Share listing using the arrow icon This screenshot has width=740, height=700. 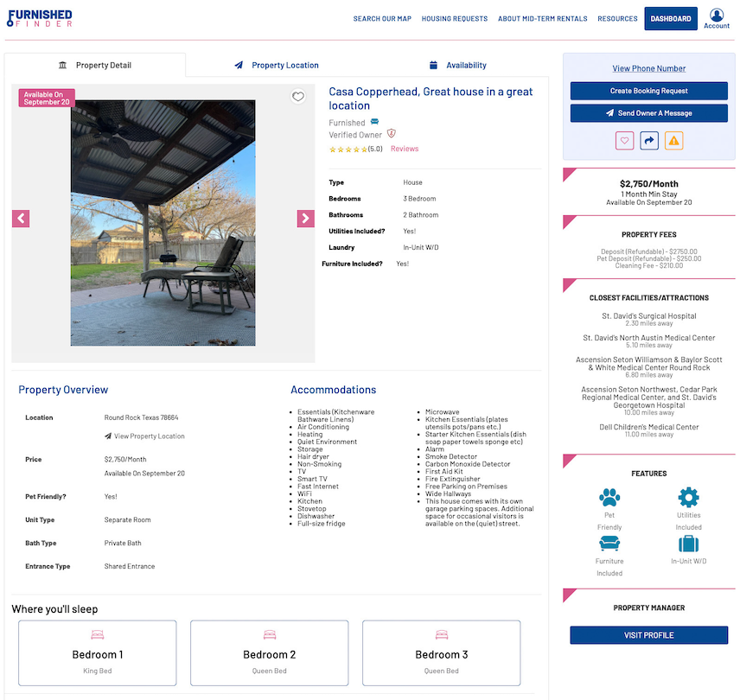tap(649, 141)
